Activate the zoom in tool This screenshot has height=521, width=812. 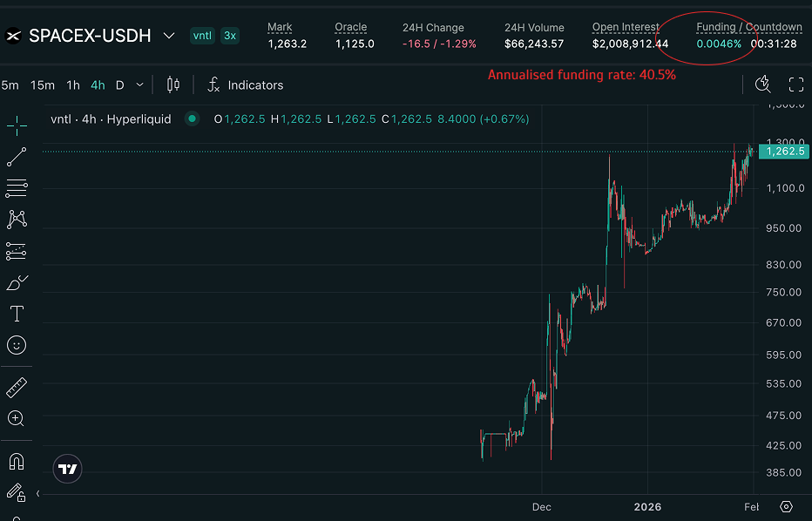[x=16, y=418]
